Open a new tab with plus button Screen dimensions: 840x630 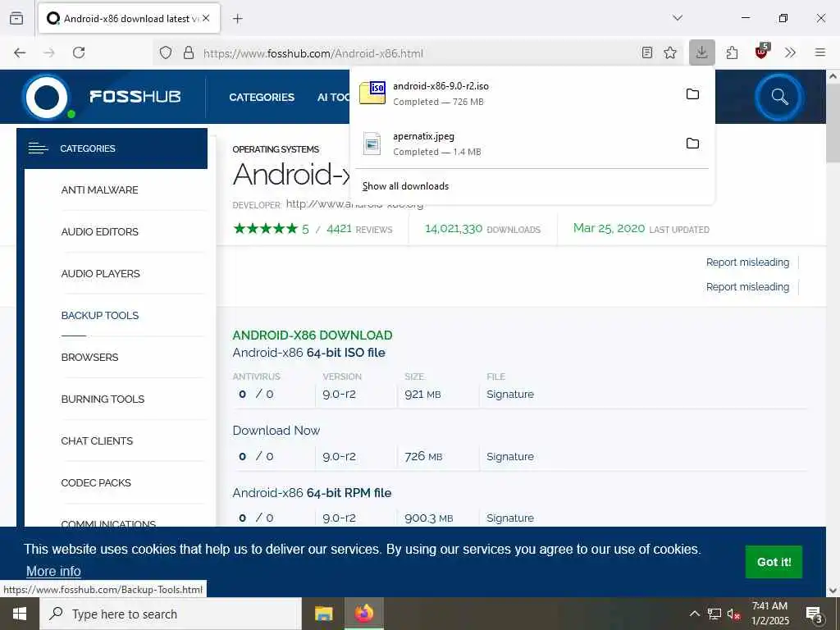(x=238, y=18)
